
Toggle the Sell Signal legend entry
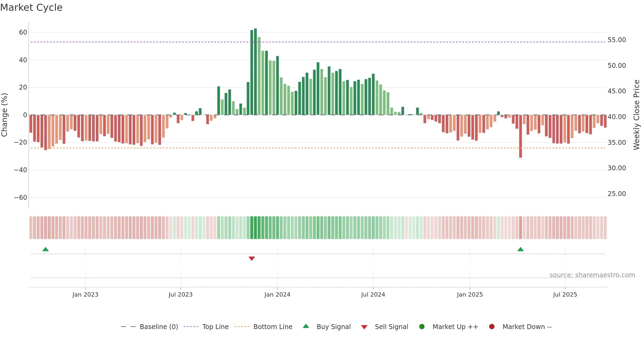[x=385, y=327]
